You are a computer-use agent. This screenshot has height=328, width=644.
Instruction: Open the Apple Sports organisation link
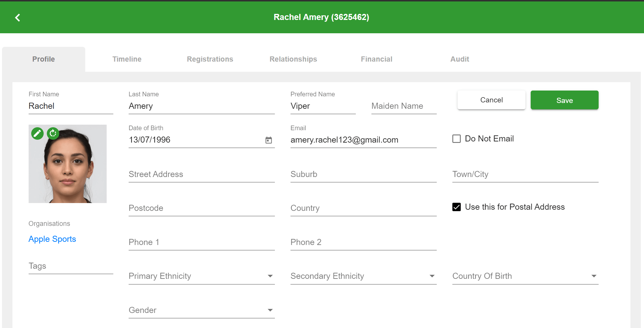[52, 239]
